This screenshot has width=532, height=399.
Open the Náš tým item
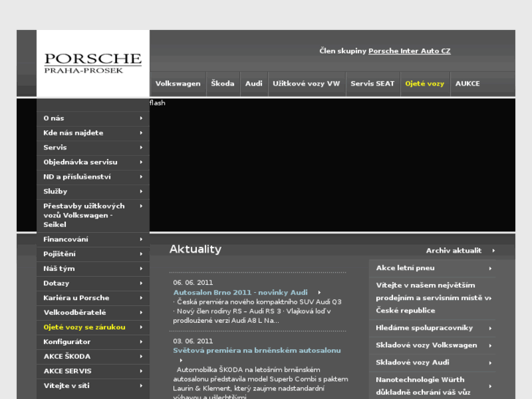93,269
